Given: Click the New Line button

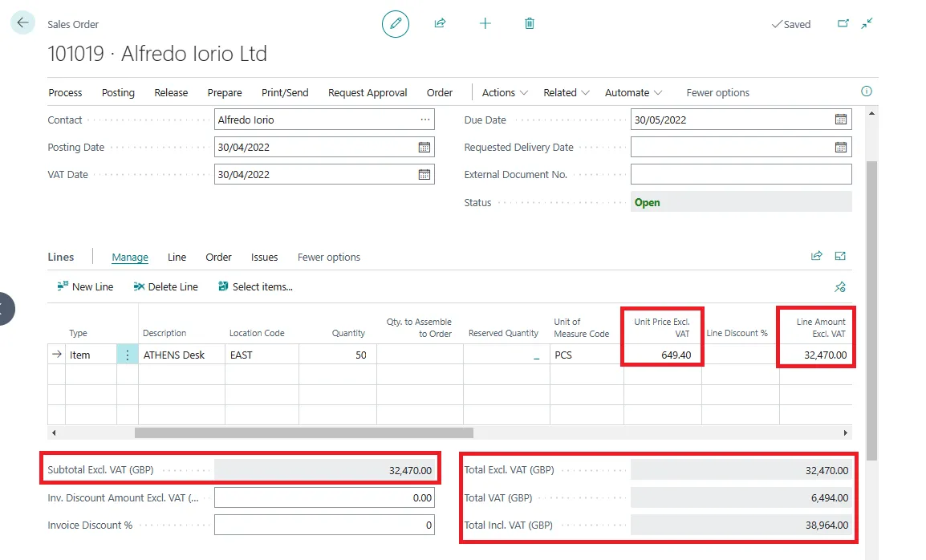Looking at the screenshot, I should tap(85, 286).
